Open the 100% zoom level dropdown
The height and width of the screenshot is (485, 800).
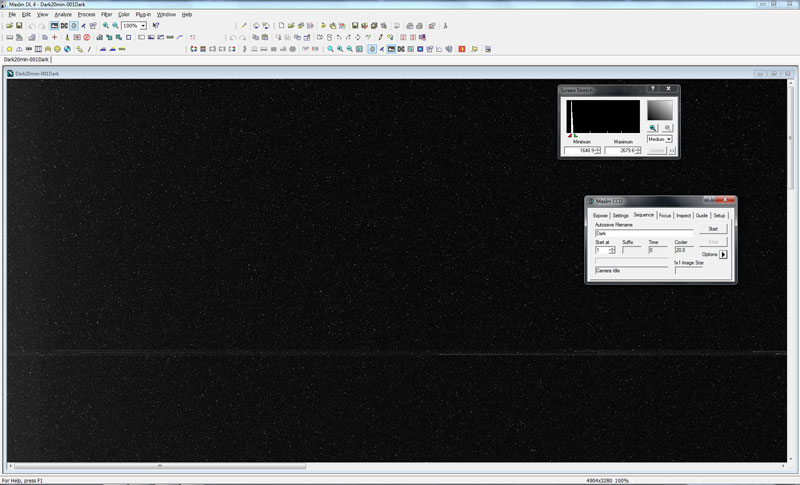(x=143, y=25)
